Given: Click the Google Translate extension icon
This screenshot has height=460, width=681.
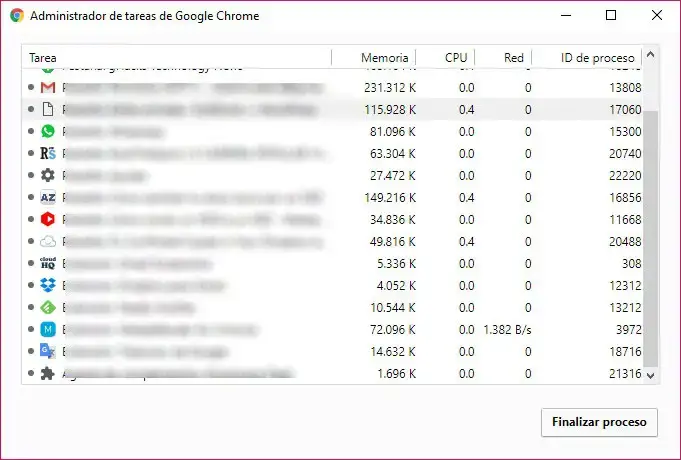Looking at the screenshot, I should coord(48,351).
